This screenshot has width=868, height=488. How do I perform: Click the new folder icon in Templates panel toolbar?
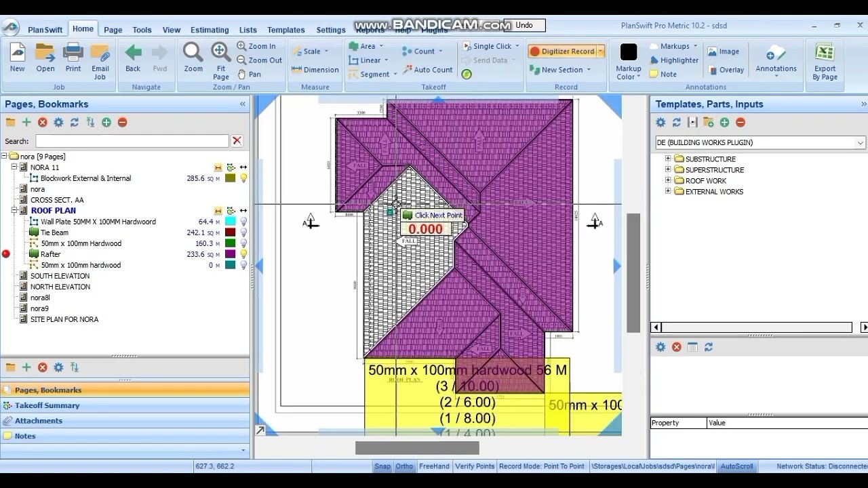709,123
